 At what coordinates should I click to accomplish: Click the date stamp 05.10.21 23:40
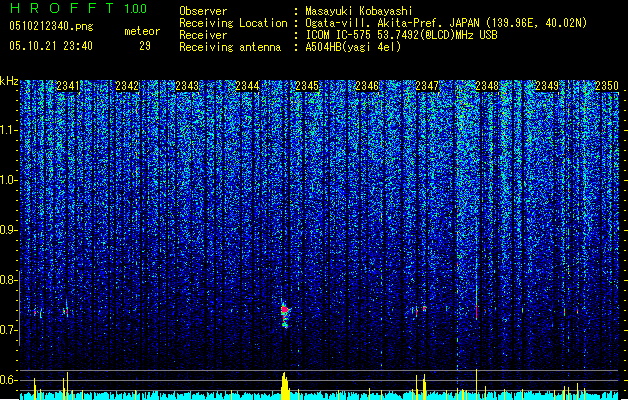51,46
